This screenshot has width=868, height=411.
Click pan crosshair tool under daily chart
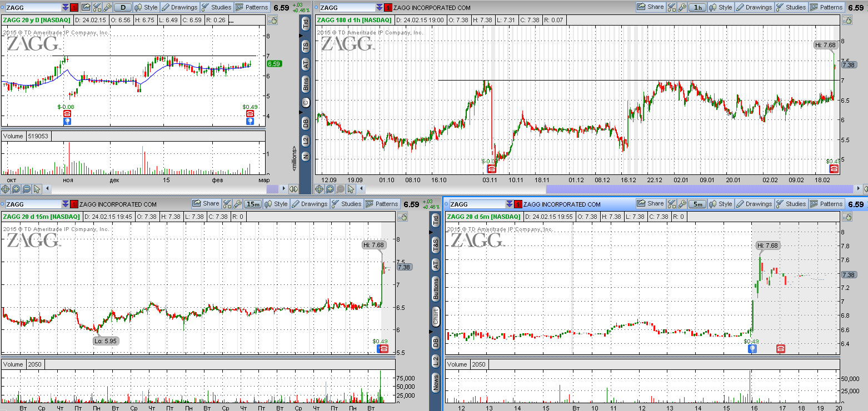point(5,189)
